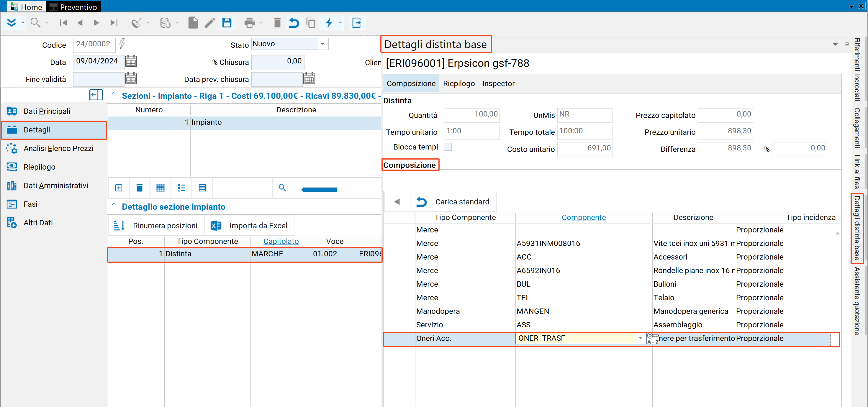This screenshot has width=868, height=407.
Task: Expand the search options arrow
Action: tap(47, 23)
